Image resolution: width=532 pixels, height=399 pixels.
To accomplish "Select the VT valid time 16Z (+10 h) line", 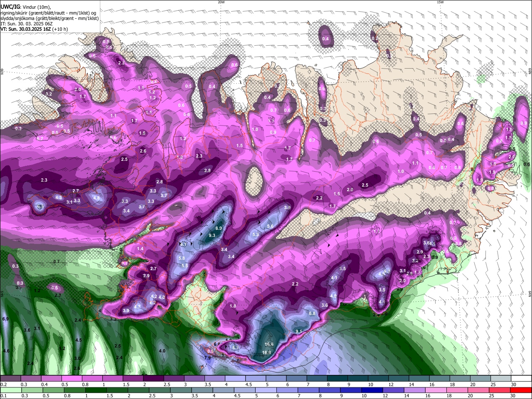I will tap(34, 29).
